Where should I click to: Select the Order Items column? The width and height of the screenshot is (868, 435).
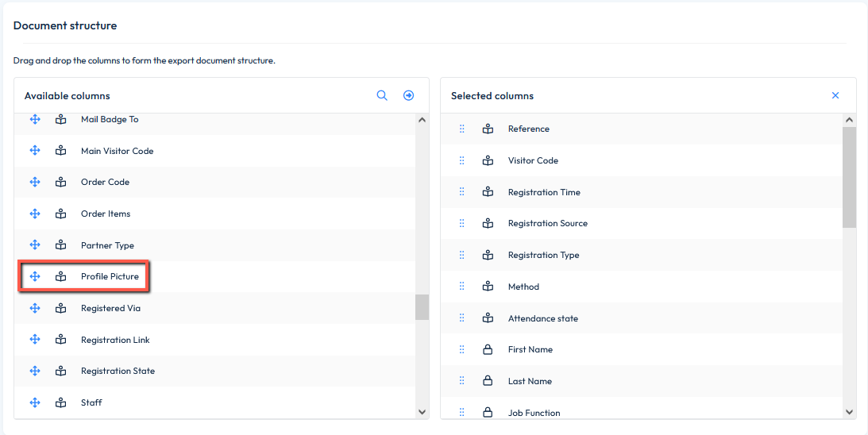(x=214, y=214)
